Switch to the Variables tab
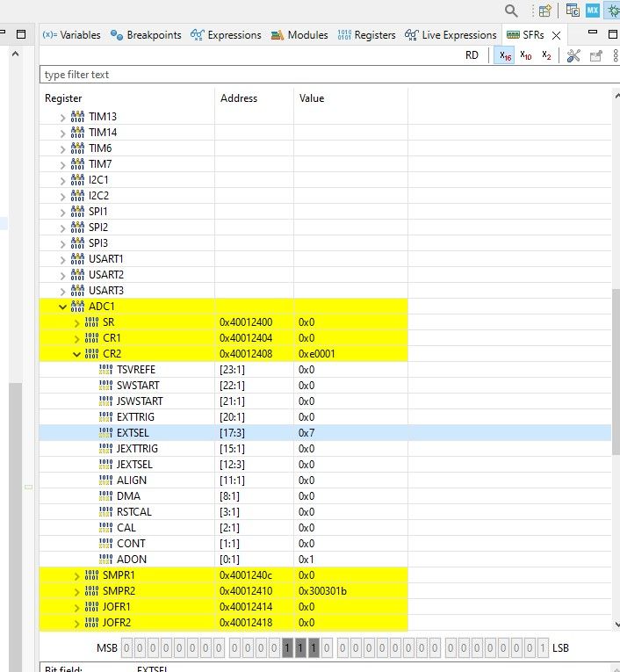The image size is (620, 672). 71,35
